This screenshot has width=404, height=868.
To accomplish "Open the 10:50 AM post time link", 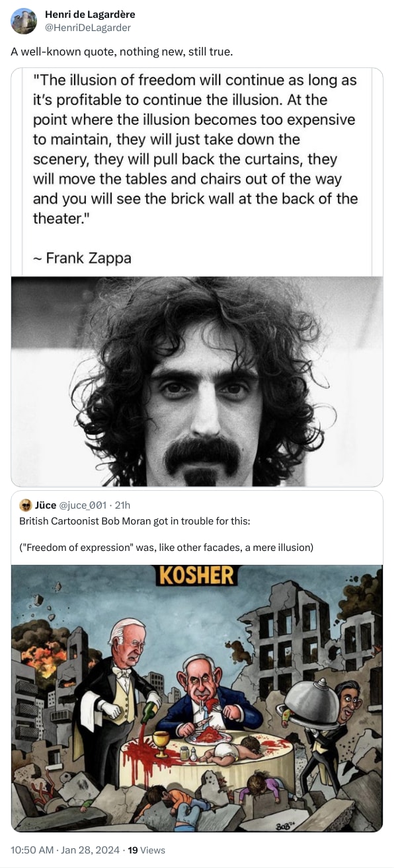I will pos(32,850).
